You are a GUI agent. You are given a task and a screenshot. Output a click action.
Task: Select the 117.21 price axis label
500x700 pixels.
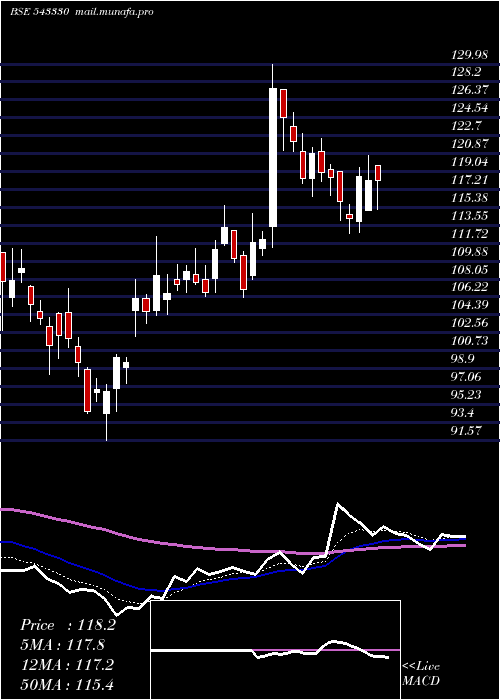coord(470,179)
